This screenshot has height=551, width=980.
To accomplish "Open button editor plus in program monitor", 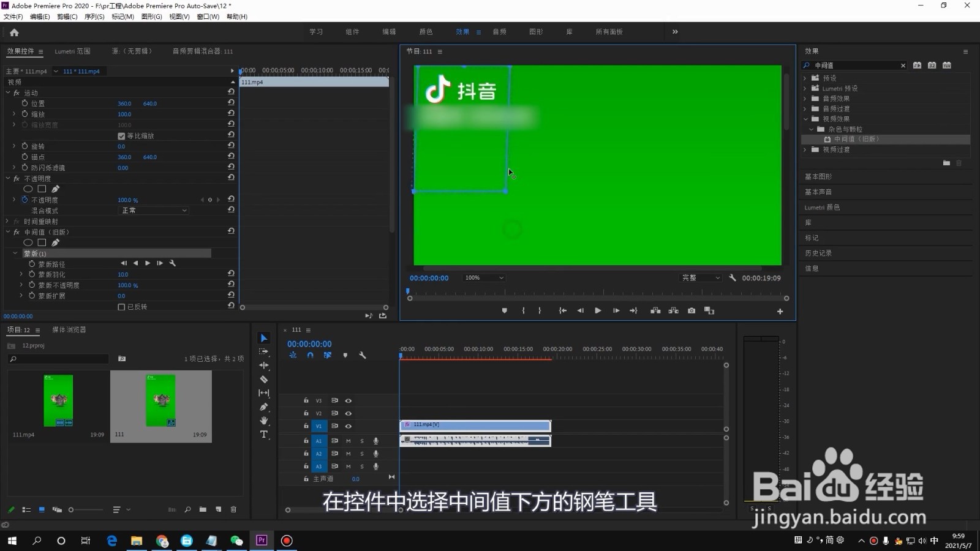I will [780, 312].
